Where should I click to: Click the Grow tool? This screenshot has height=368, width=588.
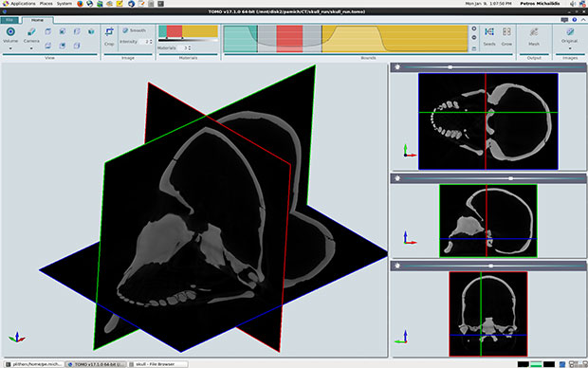point(506,36)
